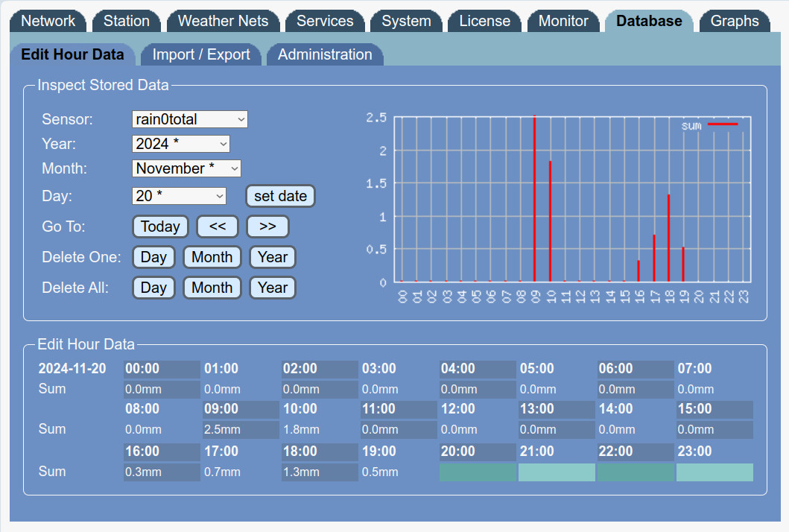Click Year in the Delete All row
Viewport: 789px width, 532px height.
pos(273,288)
